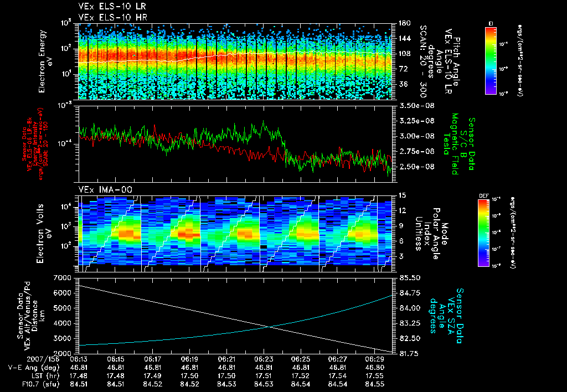Click the F10.7 value '84.55'
567x392 pixels.
click(x=375, y=384)
